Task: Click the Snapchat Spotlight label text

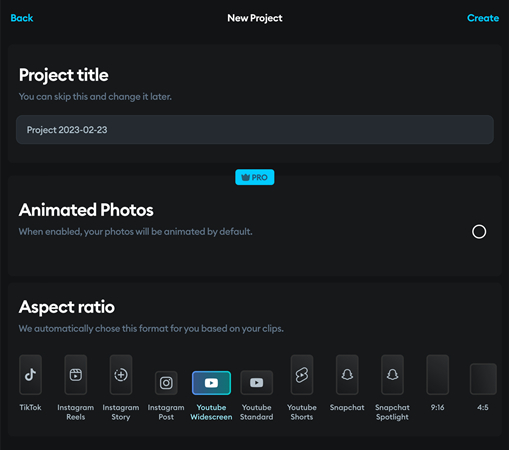Action: tap(392, 412)
